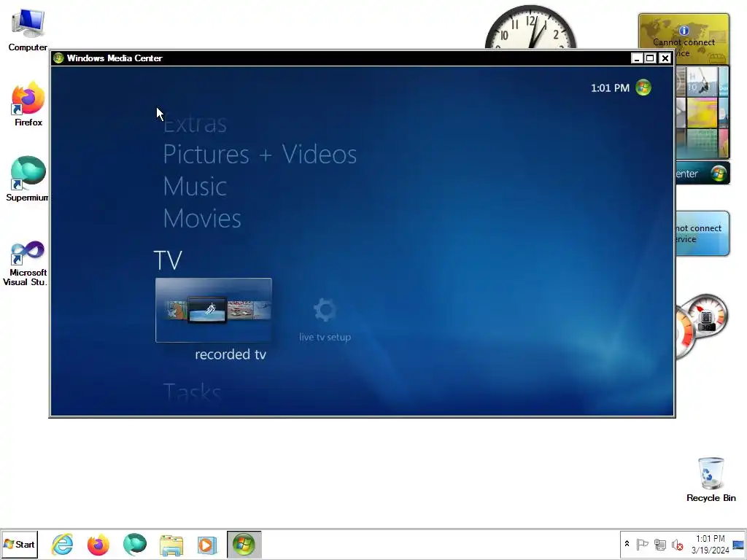Show hidden system tray icons

[x=627, y=544]
